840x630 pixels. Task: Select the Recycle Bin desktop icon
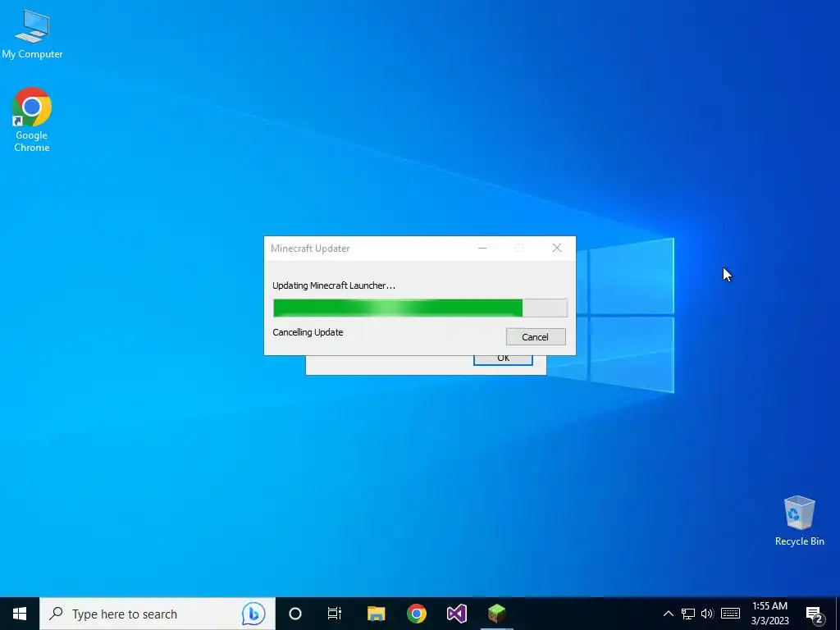tap(799, 521)
